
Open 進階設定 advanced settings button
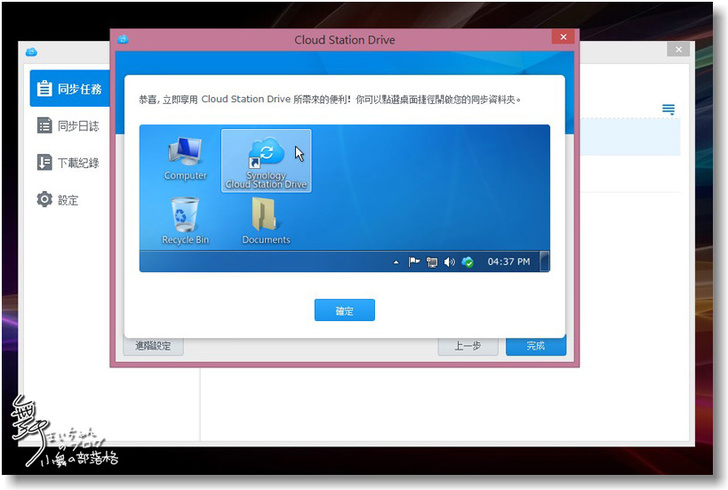(x=153, y=346)
